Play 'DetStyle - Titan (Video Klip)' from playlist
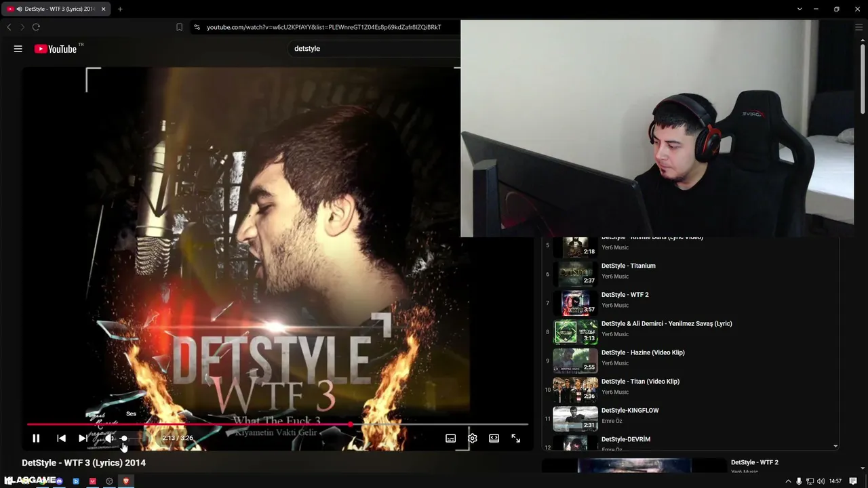Viewport: 868px width, 488px height. click(640, 382)
